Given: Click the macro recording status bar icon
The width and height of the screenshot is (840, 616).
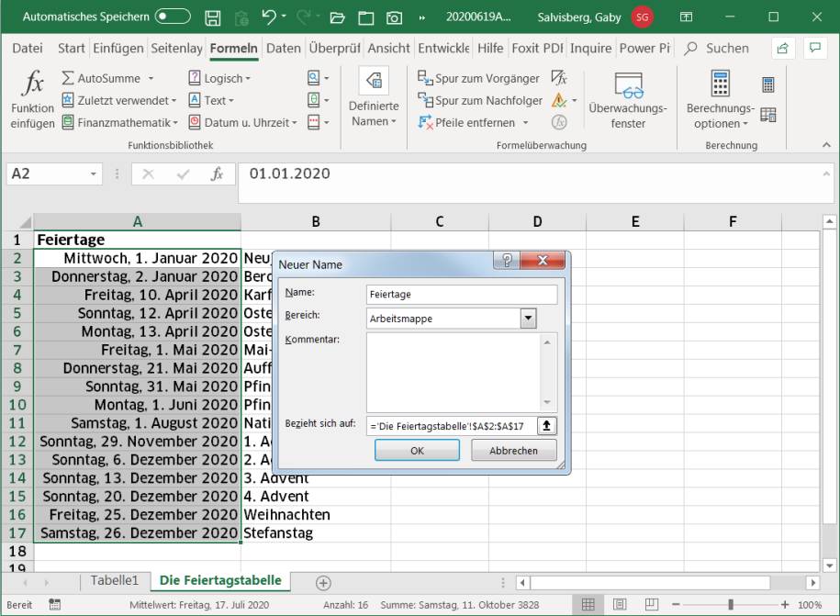Looking at the screenshot, I should (x=54, y=605).
